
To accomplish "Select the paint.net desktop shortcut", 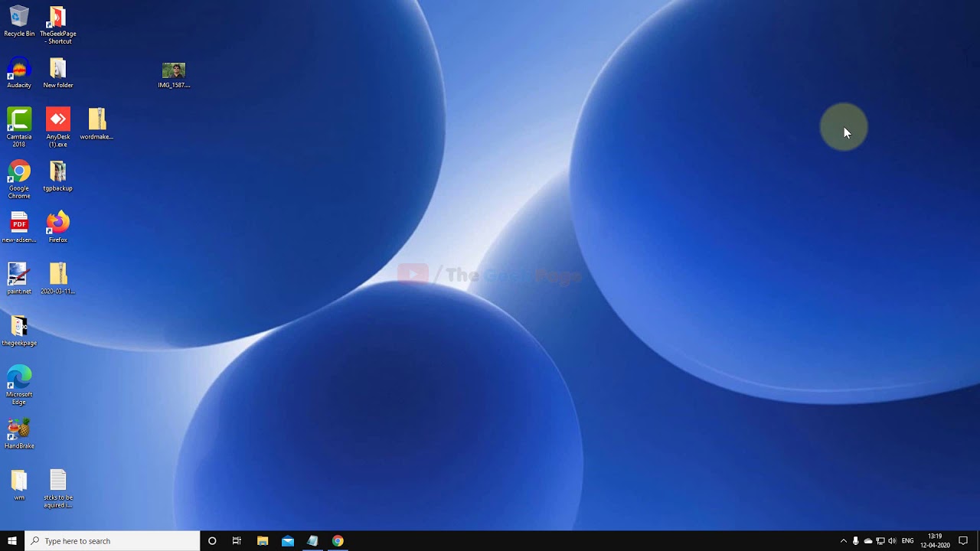I will [19, 279].
